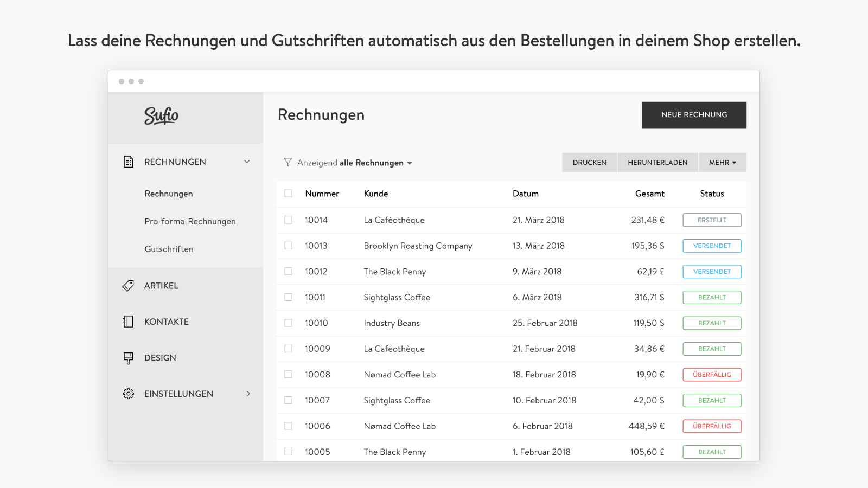Click the Kunde column header
The height and width of the screenshot is (488, 868).
[376, 194]
